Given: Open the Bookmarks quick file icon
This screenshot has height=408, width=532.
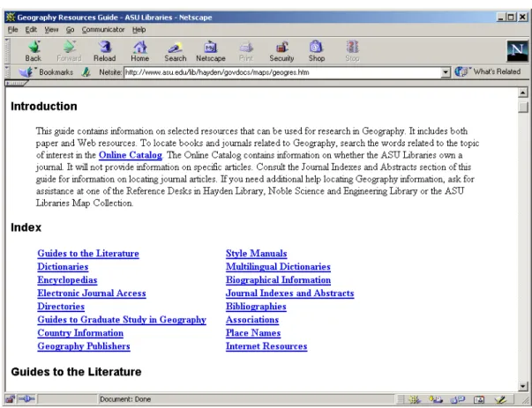Looking at the screenshot, I should coord(26,72).
